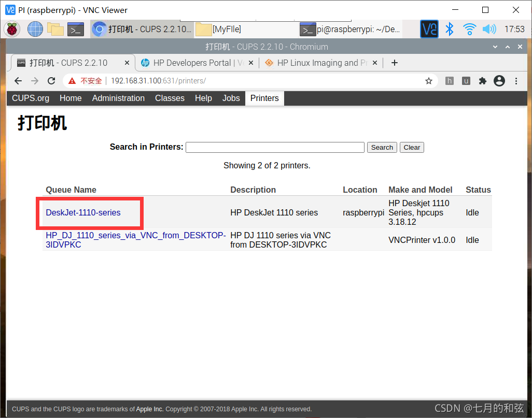The height and width of the screenshot is (418, 532).
Task: Click the not-secure warning icon
Action: (72, 81)
